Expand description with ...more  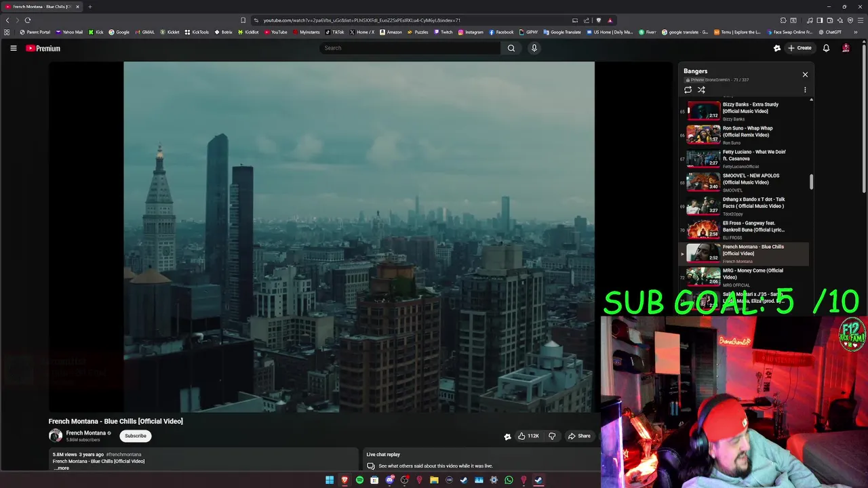coord(62,468)
